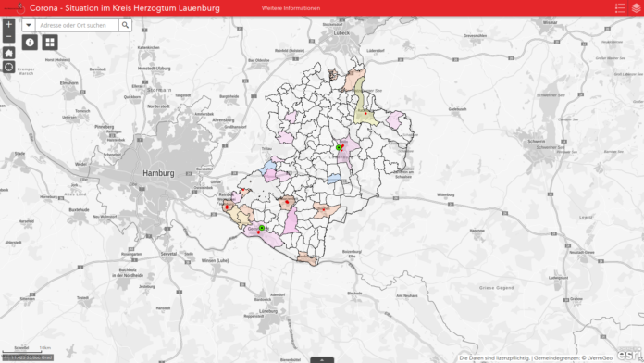Select the green marker near Geesthacht
Viewport: 644px width, 363px height.
coord(262,228)
